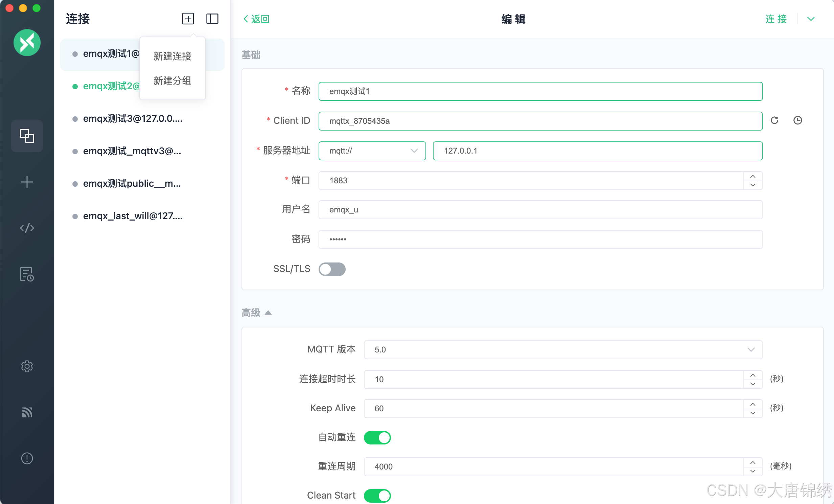Increase connection timeout value

click(x=753, y=375)
